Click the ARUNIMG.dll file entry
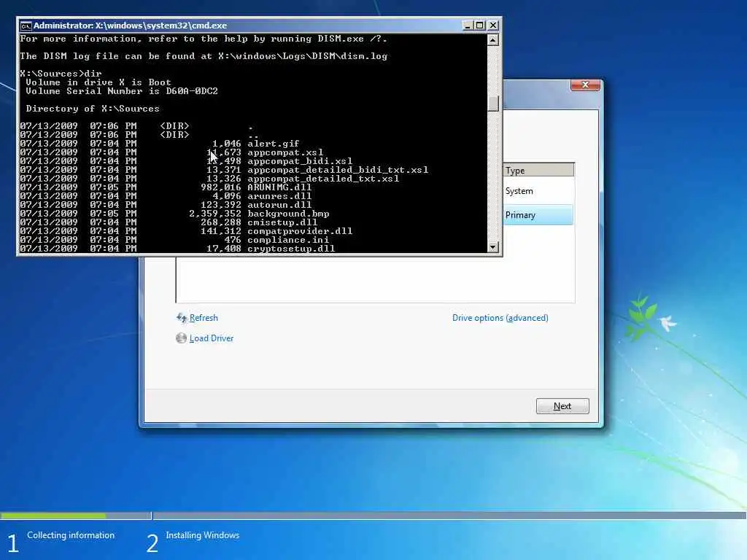 pos(279,187)
